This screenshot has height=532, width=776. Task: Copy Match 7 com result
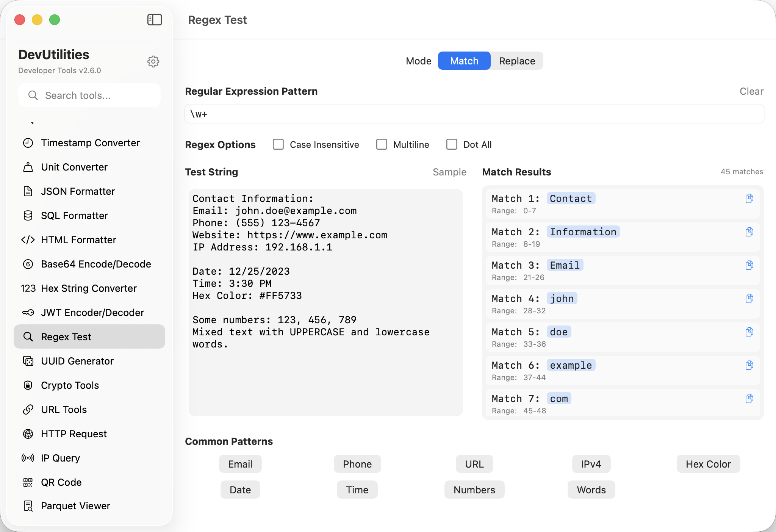click(749, 399)
